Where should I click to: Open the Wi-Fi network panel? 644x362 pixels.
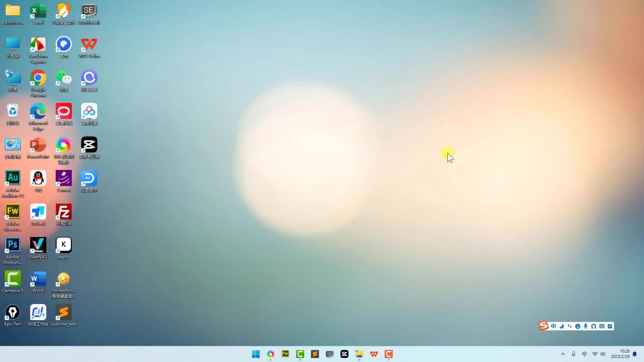pyautogui.click(x=595, y=354)
